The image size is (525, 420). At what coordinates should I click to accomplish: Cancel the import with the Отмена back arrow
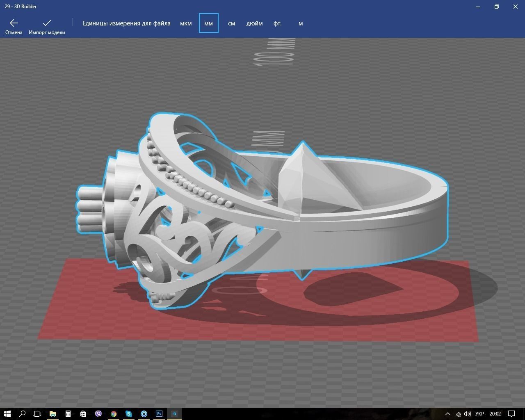click(14, 26)
